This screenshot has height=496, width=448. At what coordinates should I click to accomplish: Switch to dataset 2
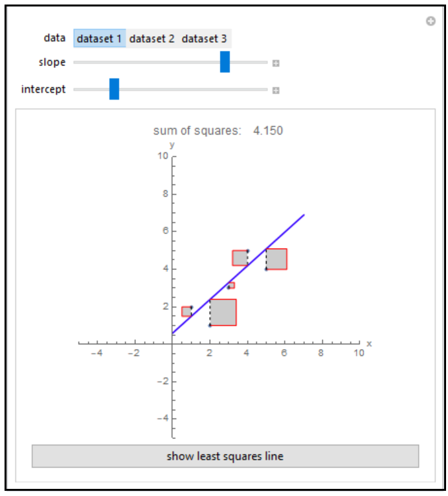click(151, 39)
